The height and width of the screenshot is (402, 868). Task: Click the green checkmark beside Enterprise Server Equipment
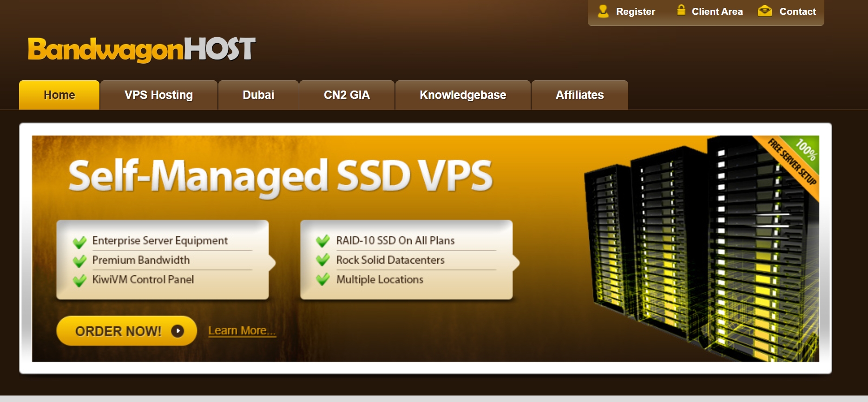pos(79,242)
